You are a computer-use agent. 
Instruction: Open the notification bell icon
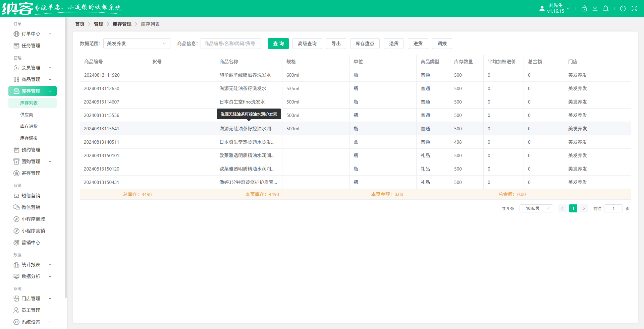click(605, 9)
